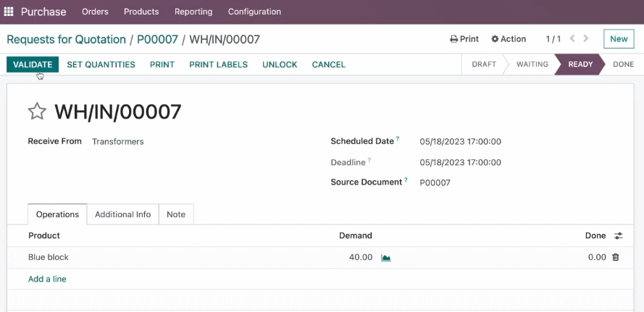Delete Blue block line with trash icon
The width and height of the screenshot is (644, 312).
click(615, 258)
